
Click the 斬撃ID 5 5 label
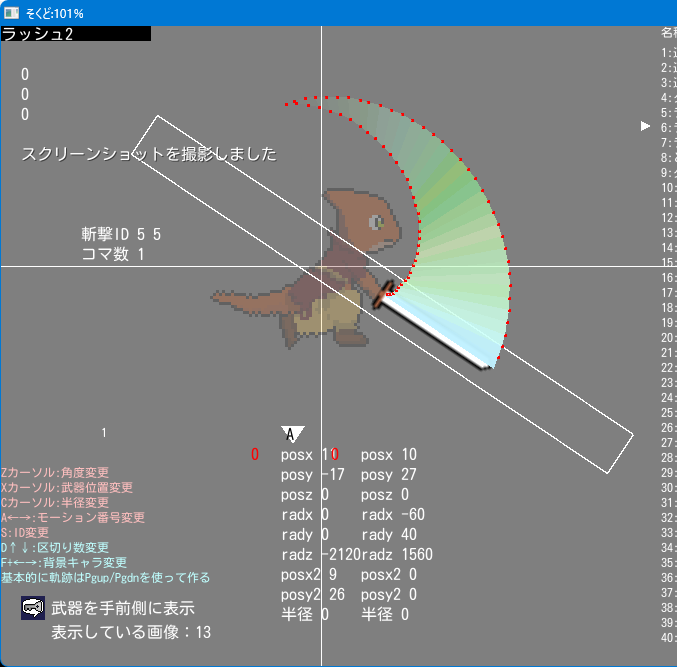pyautogui.click(x=121, y=234)
